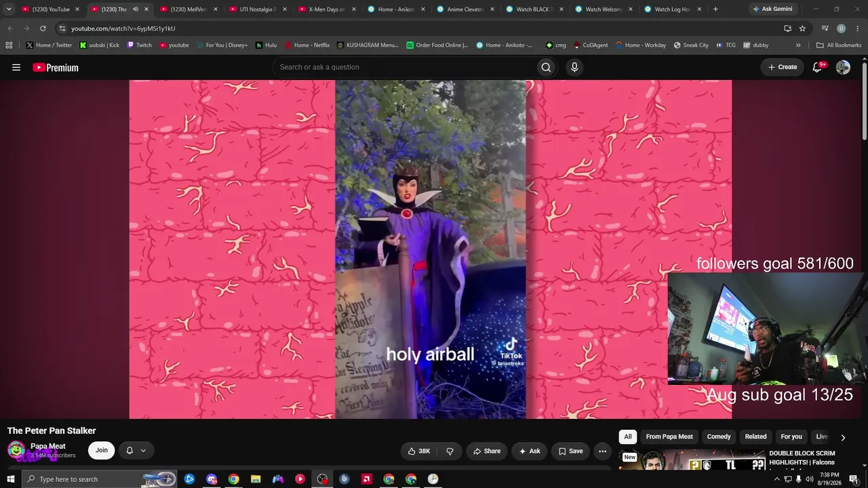Open Home - Netflix bookmark
868x488 pixels.
click(307, 45)
